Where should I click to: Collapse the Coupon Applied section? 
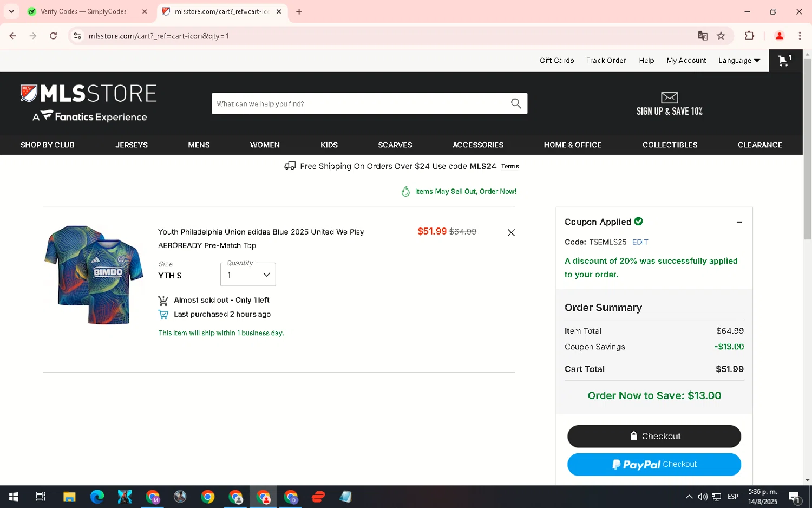point(739,222)
